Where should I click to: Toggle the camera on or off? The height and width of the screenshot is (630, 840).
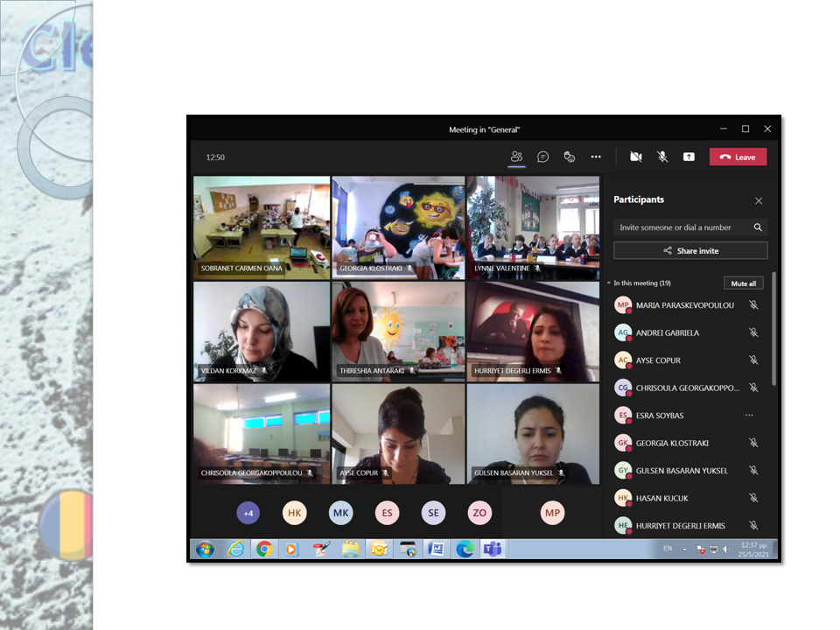pyautogui.click(x=636, y=157)
